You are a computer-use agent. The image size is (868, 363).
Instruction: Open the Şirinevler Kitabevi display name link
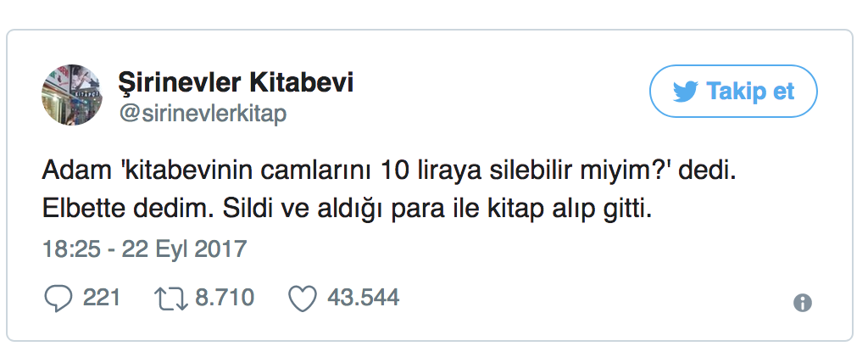pos(235,83)
